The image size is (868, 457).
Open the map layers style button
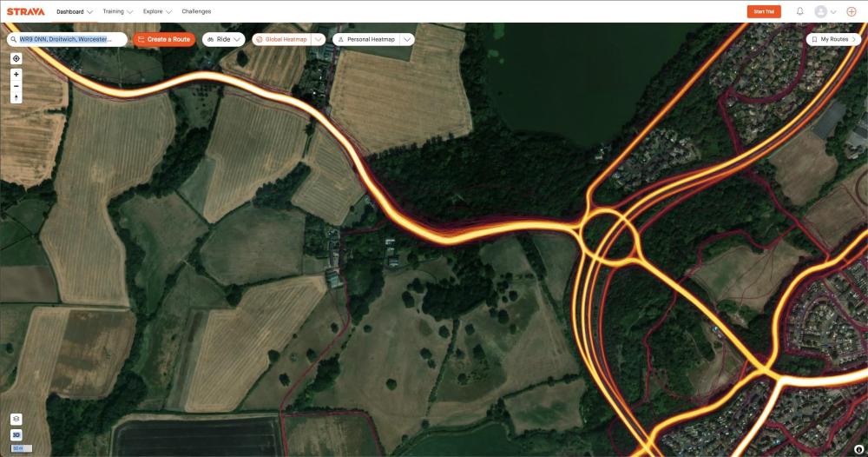point(16,420)
